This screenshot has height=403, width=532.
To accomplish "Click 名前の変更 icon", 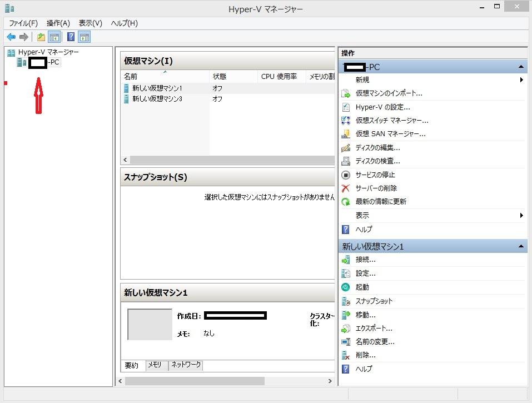I will click(x=345, y=342).
